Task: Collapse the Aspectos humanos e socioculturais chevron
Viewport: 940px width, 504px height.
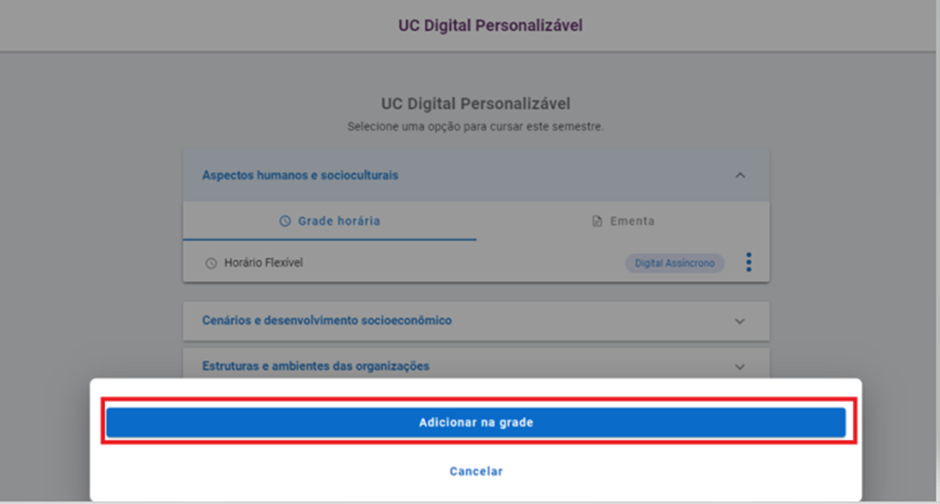Action: click(740, 175)
